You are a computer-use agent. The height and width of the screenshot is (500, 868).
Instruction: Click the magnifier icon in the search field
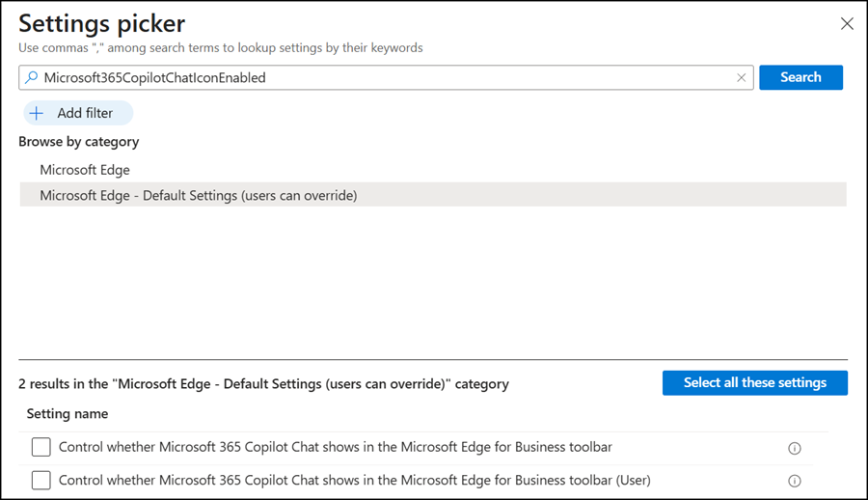[x=32, y=77]
